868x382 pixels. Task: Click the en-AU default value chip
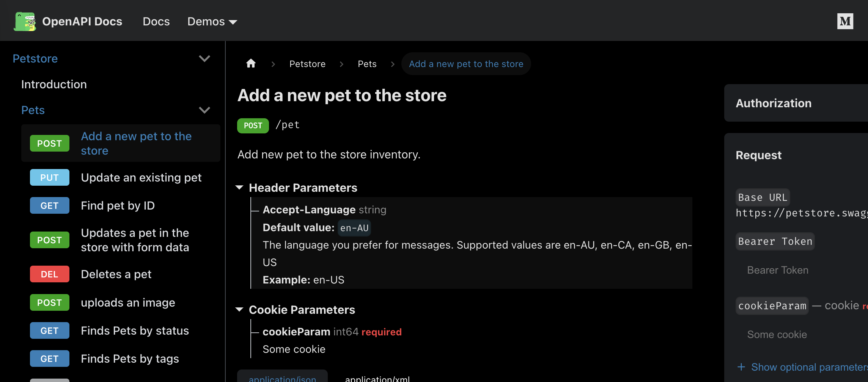pos(354,227)
